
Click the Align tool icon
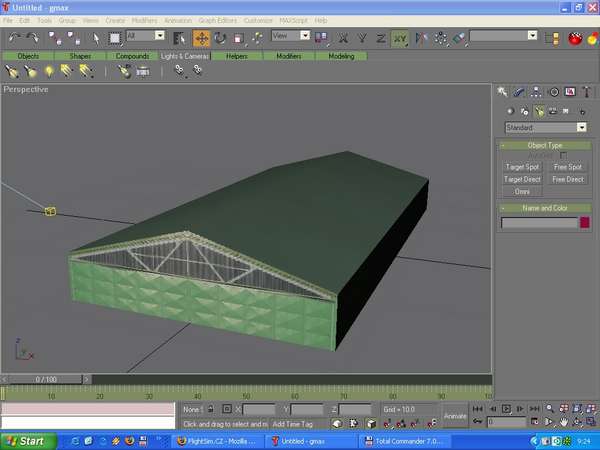point(459,38)
